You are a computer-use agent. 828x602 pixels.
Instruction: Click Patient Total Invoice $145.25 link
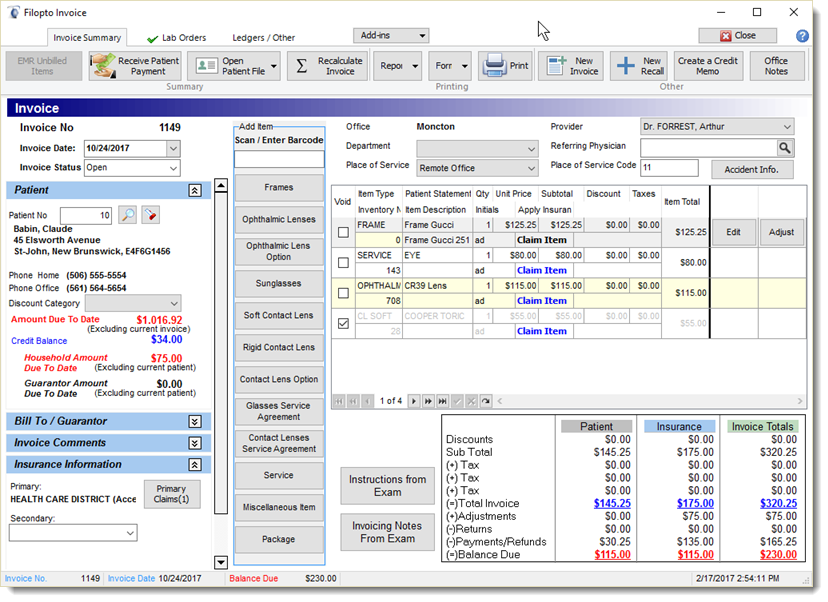coord(612,504)
